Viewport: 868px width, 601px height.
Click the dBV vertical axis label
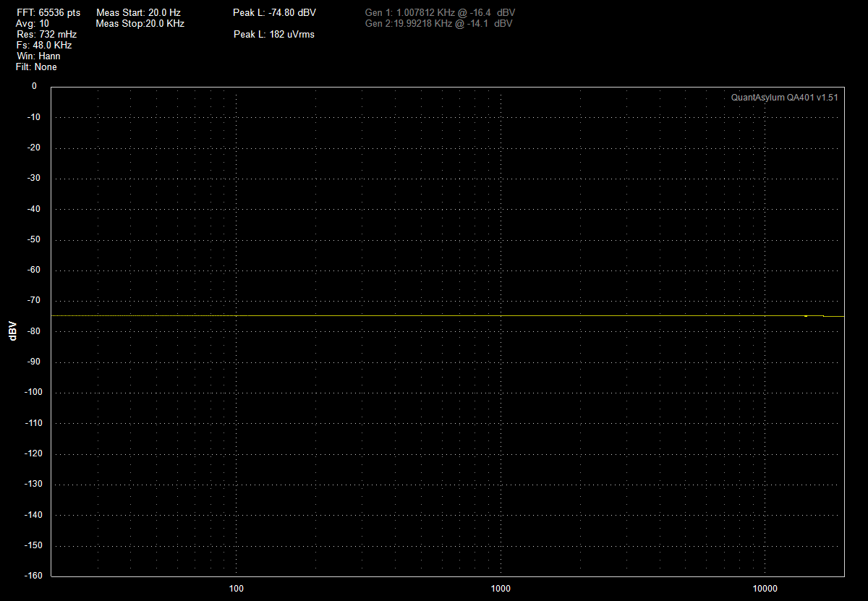(12, 331)
